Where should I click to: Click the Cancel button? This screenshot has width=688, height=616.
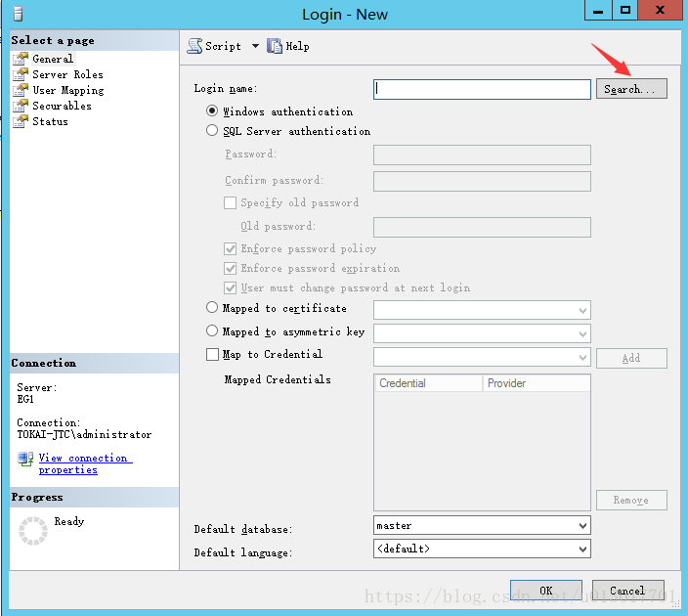point(627,591)
